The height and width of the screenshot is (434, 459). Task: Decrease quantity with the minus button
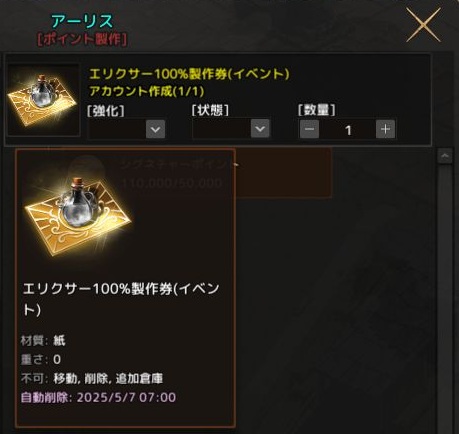pos(309,129)
